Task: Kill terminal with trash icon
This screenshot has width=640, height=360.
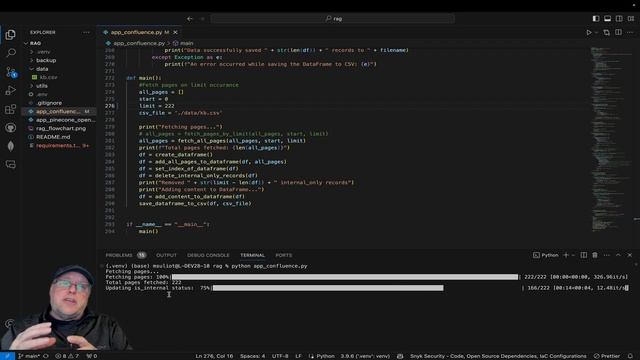Action: pyautogui.click(x=595, y=255)
